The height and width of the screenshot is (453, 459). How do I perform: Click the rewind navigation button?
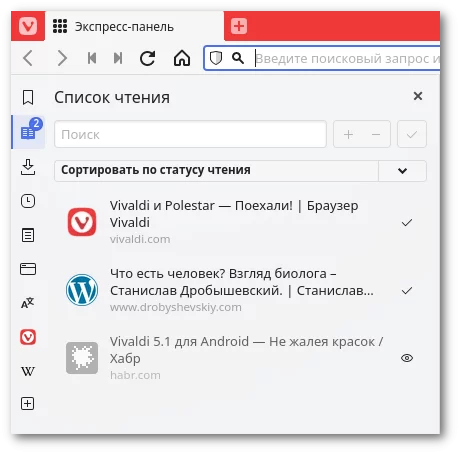pyautogui.click(x=92, y=58)
